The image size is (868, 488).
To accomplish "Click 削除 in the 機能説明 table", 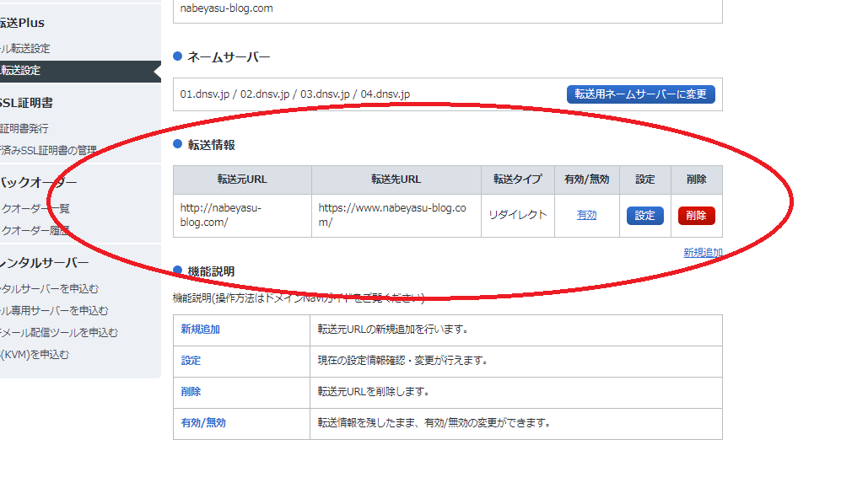I will pos(190,392).
